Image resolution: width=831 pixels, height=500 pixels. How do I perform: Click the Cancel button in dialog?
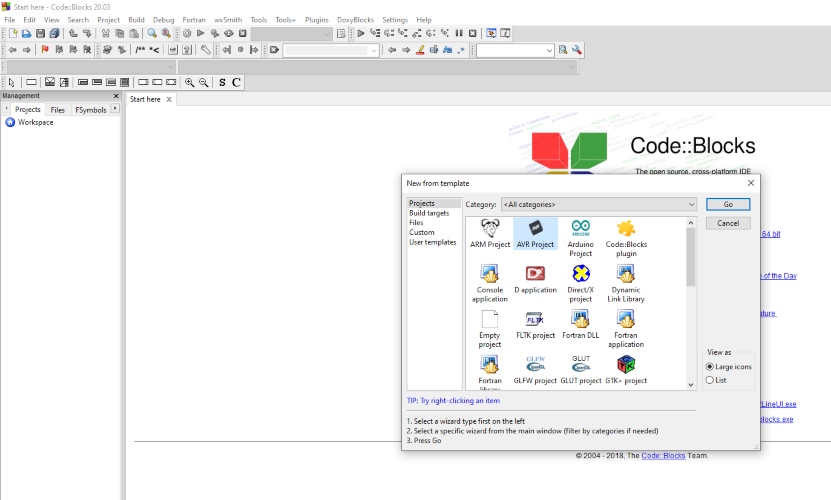pyautogui.click(x=728, y=223)
